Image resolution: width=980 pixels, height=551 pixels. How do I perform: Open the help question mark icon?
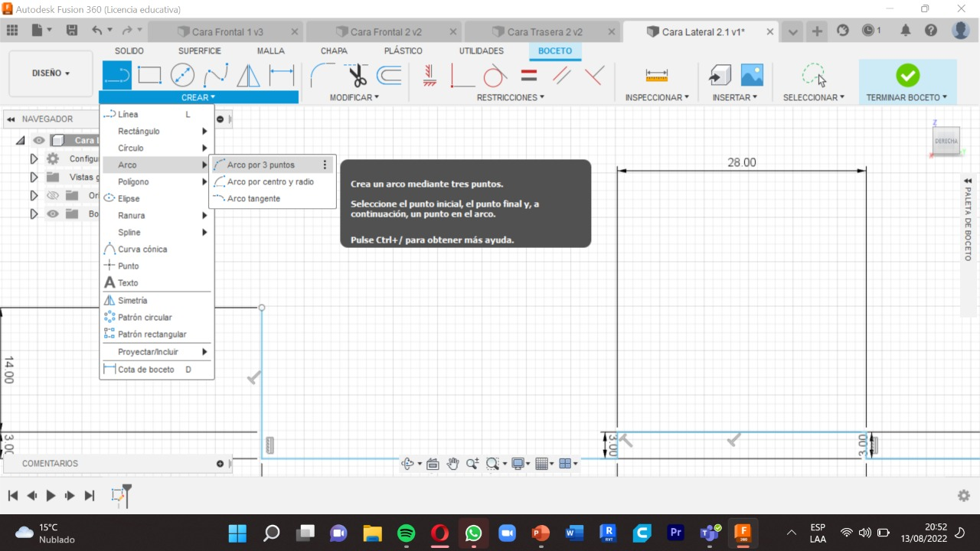[931, 31]
